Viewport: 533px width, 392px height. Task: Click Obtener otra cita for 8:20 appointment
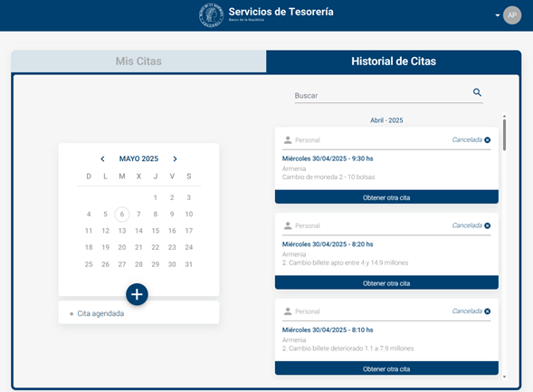[x=386, y=283]
